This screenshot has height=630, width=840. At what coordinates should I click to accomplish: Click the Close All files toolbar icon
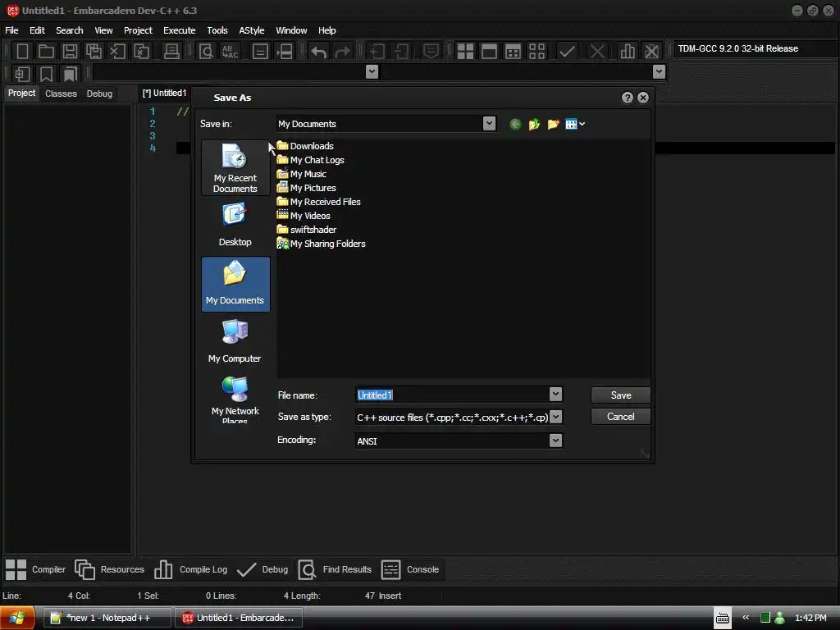click(141, 52)
